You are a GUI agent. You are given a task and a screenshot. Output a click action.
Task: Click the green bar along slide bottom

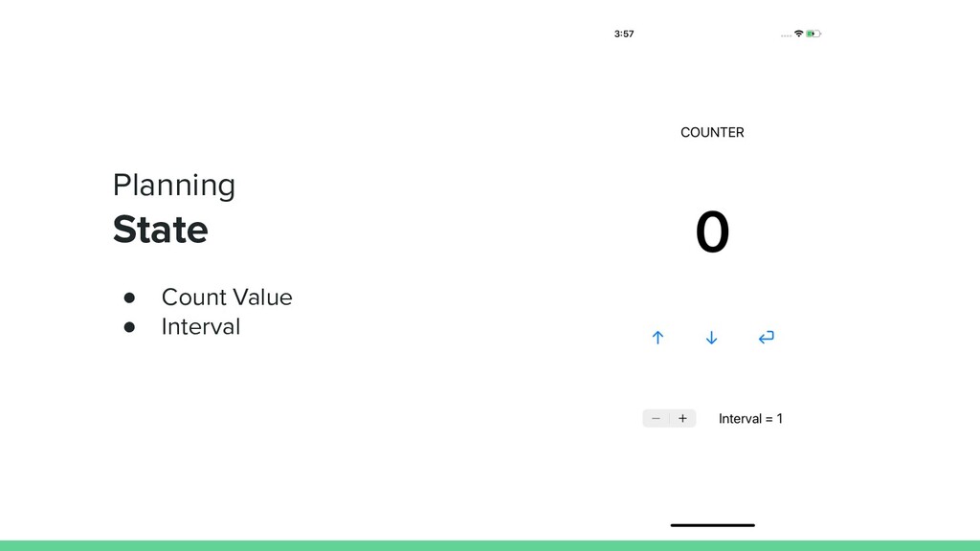pyautogui.click(x=490, y=545)
